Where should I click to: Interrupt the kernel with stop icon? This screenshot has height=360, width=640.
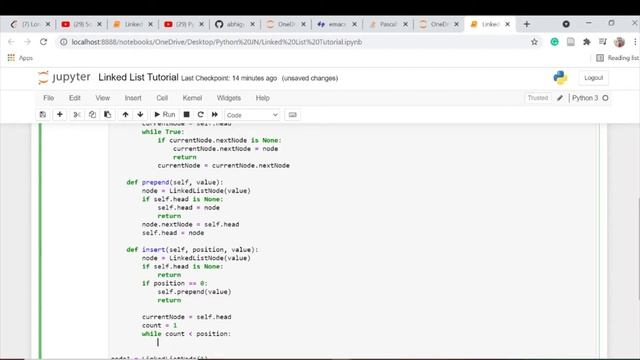click(x=187, y=115)
